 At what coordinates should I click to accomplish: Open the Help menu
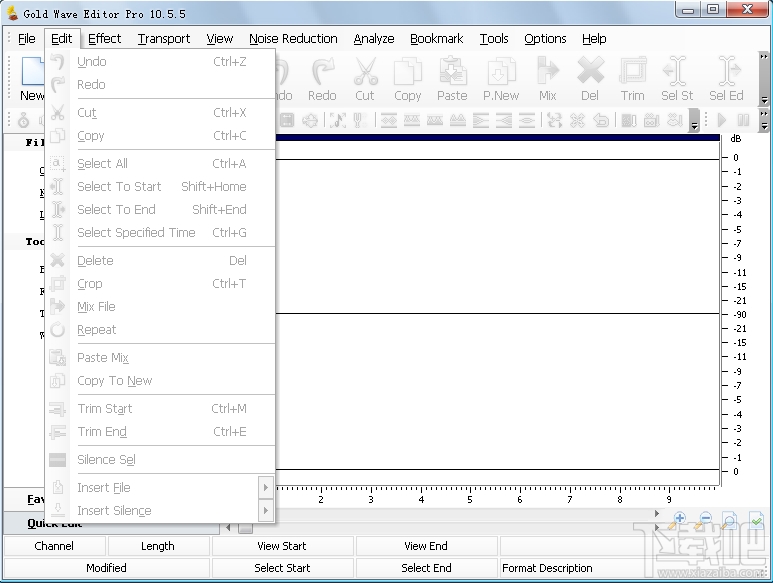(x=594, y=38)
